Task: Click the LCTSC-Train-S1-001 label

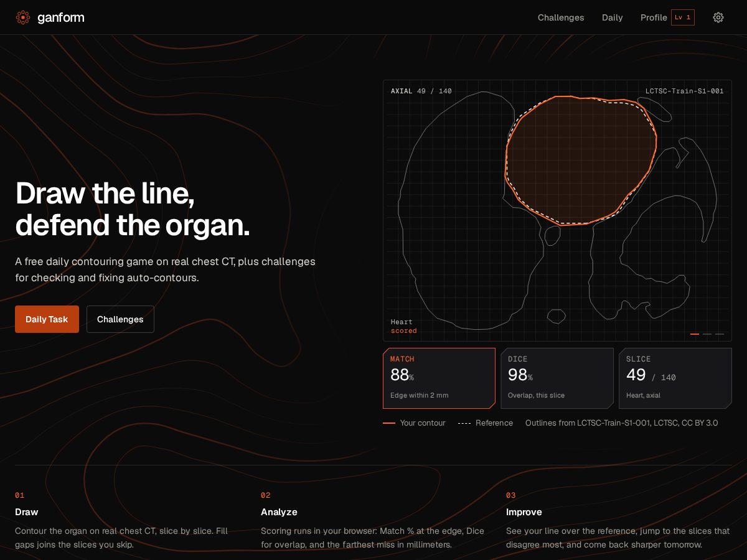Action: click(685, 91)
